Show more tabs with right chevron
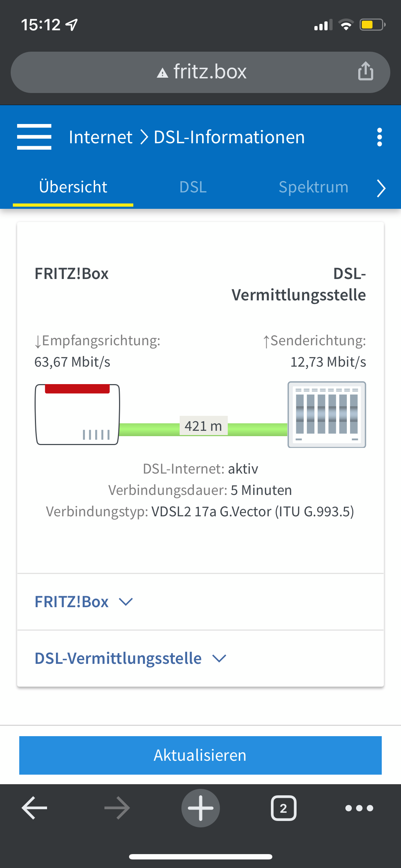 (381, 188)
